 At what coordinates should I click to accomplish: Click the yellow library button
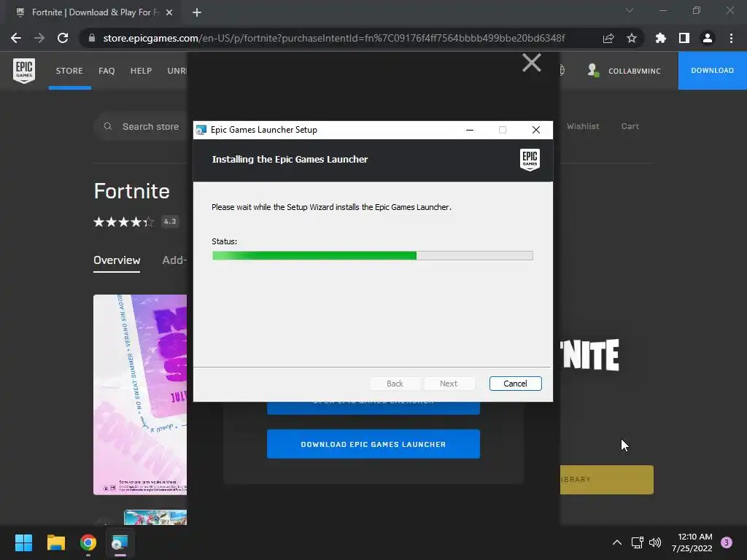point(606,480)
